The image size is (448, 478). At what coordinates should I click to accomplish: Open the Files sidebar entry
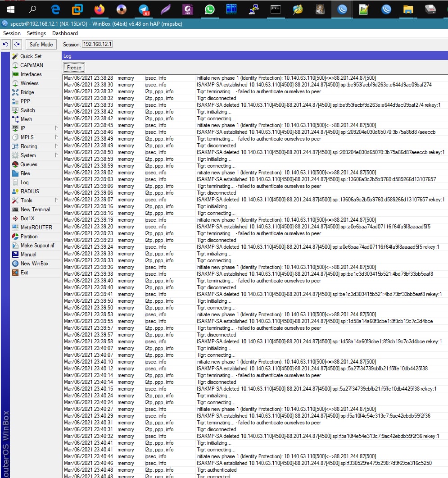[x=36, y=173]
